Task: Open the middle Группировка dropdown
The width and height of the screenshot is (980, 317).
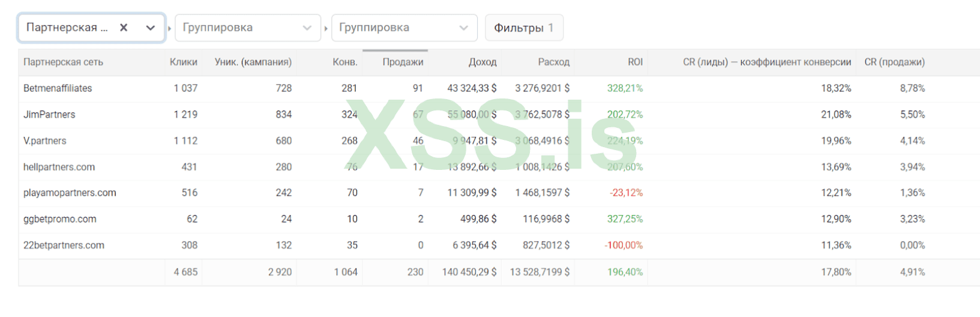Action: pyautogui.click(x=247, y=28)
